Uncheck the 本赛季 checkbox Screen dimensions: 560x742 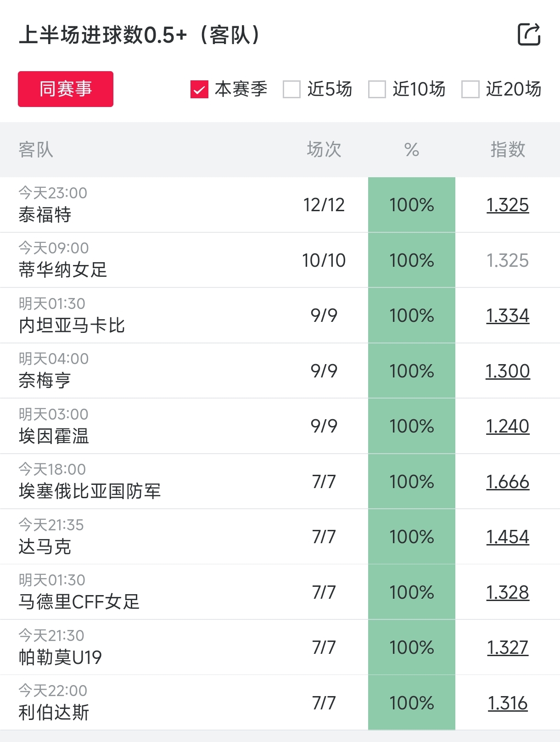[200, 90]
